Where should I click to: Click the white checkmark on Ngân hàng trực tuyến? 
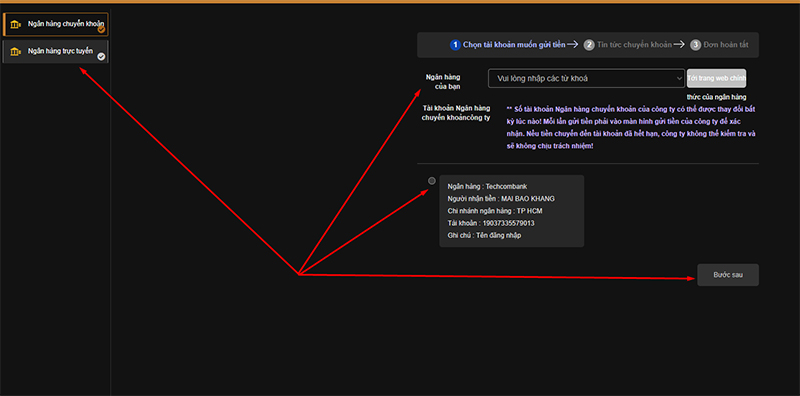click(x=102, y=57)
